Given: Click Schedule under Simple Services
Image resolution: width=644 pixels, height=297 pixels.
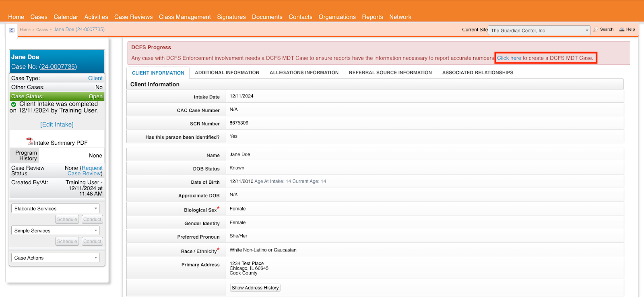Looking at the screenshot, I should 67,241.
